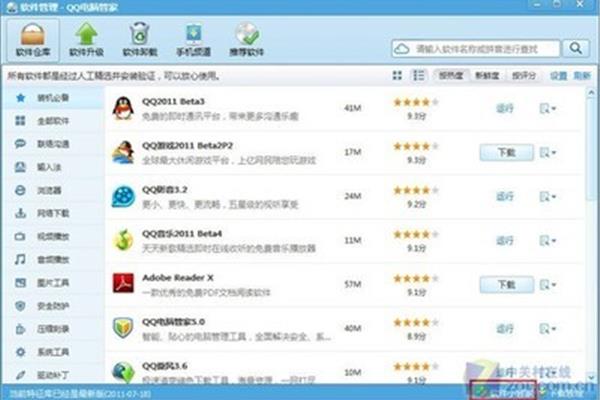Go to the 手机频道 tab
The height and width of the screenshot is (400, 600).
pos(193,40)
